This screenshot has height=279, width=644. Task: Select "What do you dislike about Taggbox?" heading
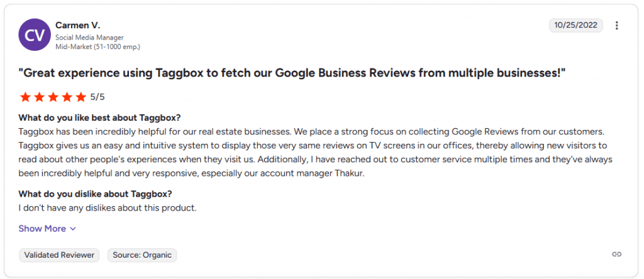pyautogui.click(x=95, y=194)
